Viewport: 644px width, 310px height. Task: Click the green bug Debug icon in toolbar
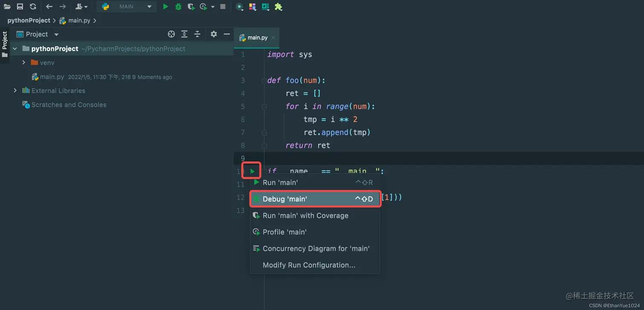[178, 7]
